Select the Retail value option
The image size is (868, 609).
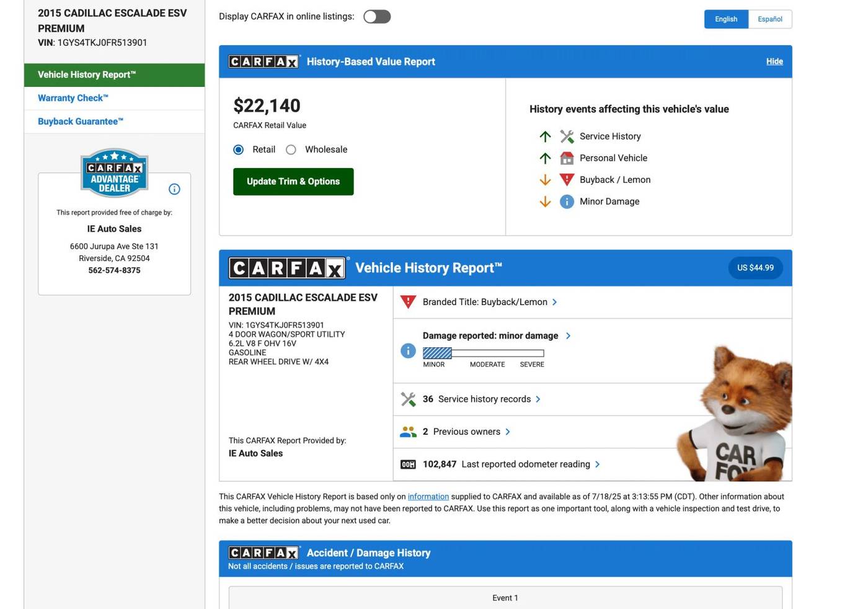[x=239, y=149]
